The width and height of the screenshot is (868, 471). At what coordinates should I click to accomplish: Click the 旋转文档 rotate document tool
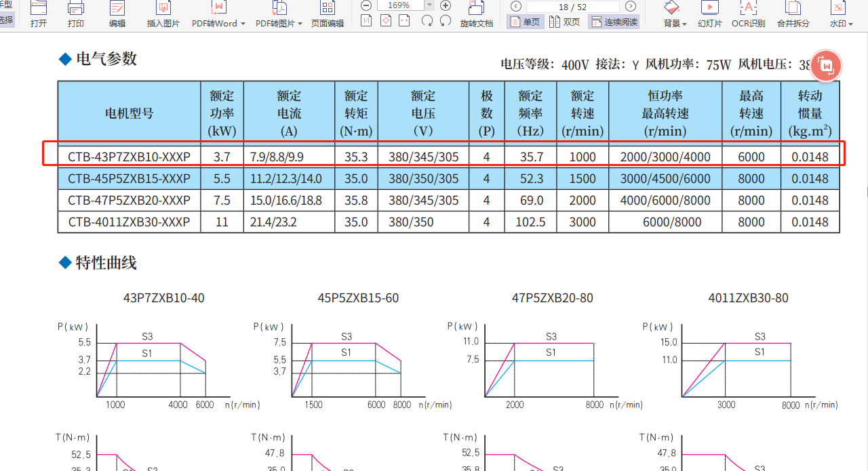pyautogui.click(x=477, y=14)
